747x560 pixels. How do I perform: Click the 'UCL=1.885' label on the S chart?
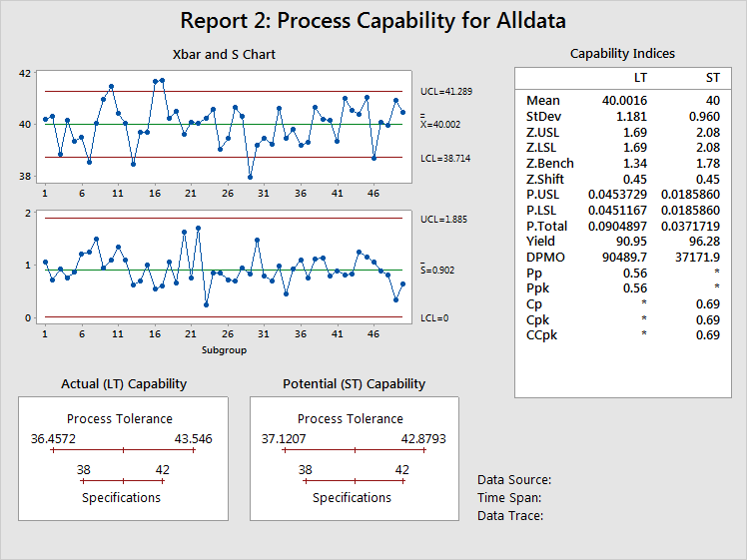click(x=443, y=220)
